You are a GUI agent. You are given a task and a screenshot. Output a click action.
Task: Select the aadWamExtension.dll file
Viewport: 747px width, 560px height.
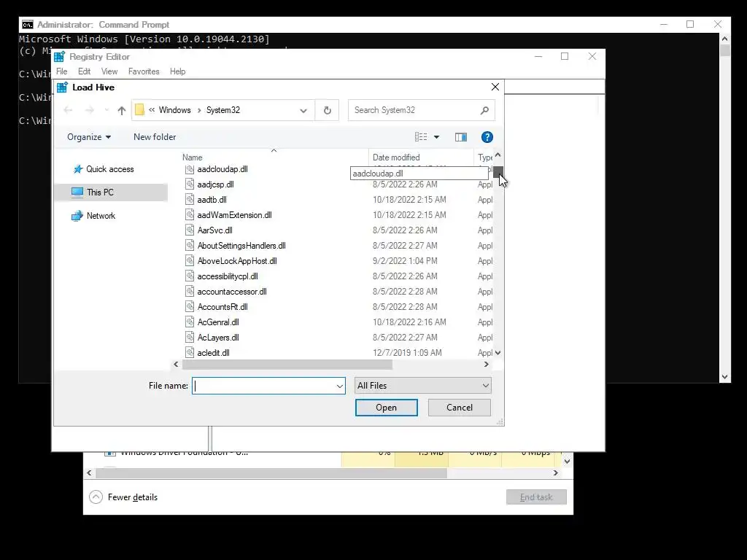tap(234, 215)
